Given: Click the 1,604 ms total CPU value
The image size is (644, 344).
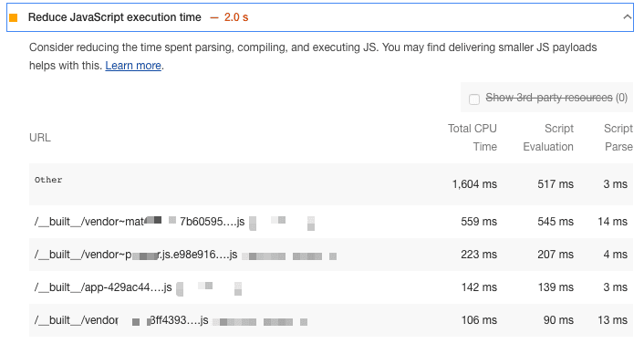Looking at the screenshot, I should click(x=474, y=184).
